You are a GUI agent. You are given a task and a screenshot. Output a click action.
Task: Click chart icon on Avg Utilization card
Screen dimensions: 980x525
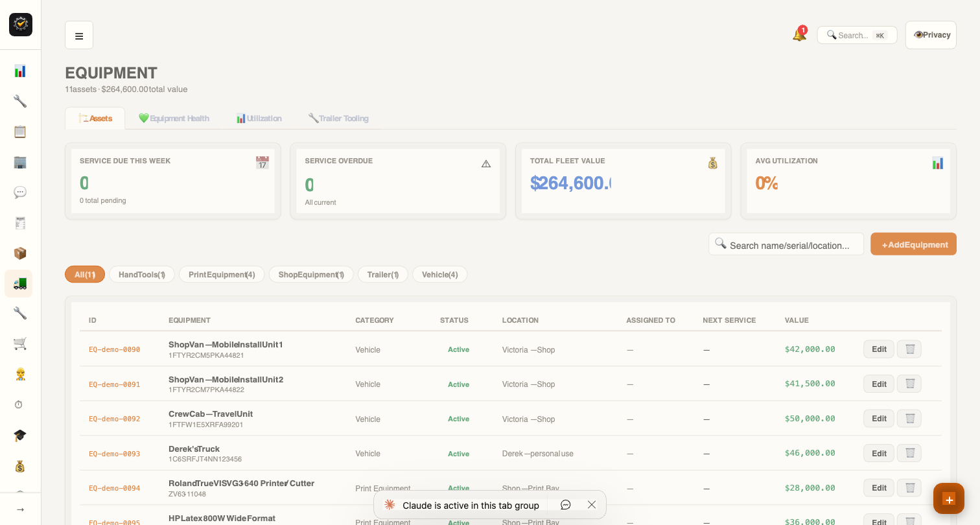pyautogui.click(x=938, y=163)
